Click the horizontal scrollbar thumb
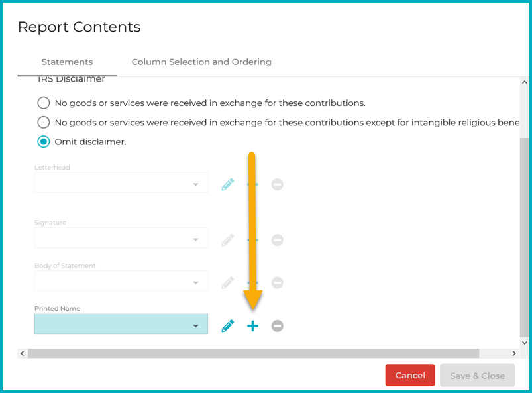Viewport: 532px width, 393px height. click(x=254, y=353)
